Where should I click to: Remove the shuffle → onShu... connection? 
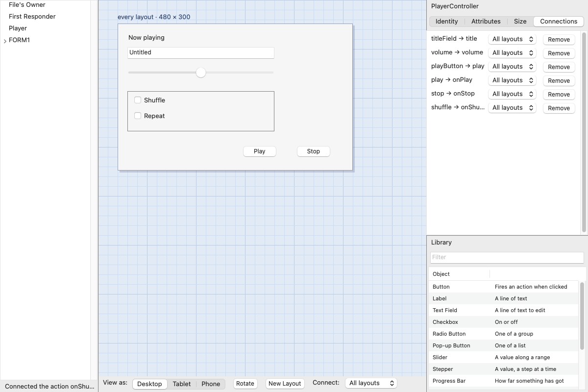559,108
